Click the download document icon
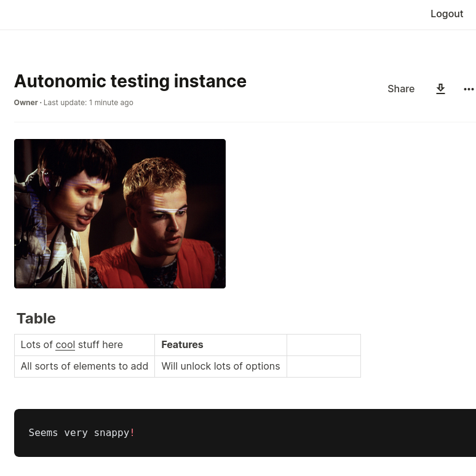 tap(440, 89)
